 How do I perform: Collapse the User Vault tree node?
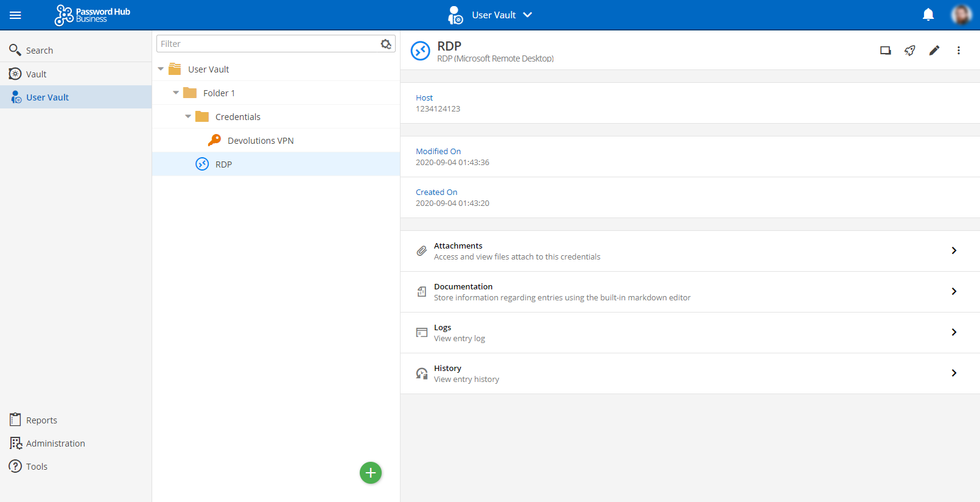point(161,69)
